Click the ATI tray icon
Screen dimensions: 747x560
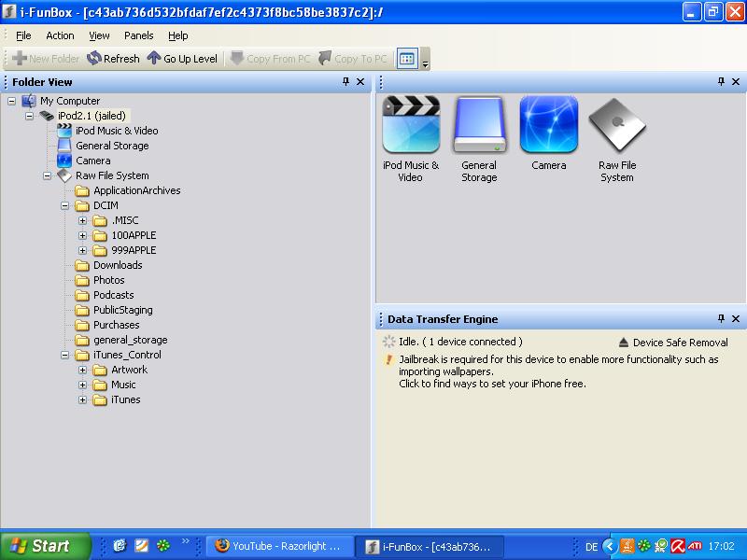coord(695,546)
